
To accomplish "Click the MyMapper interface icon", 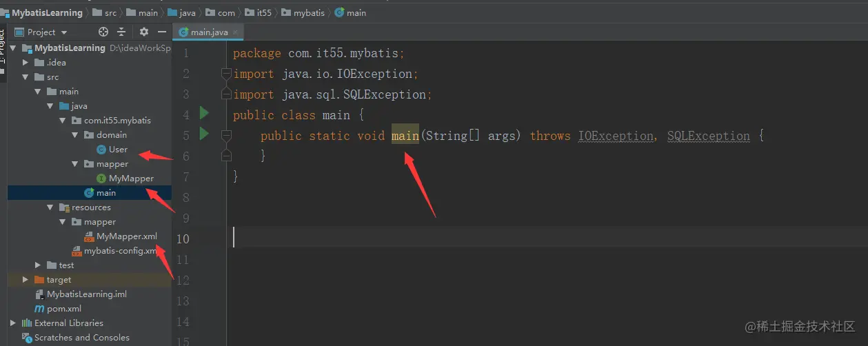I will (x=101, y=179).
